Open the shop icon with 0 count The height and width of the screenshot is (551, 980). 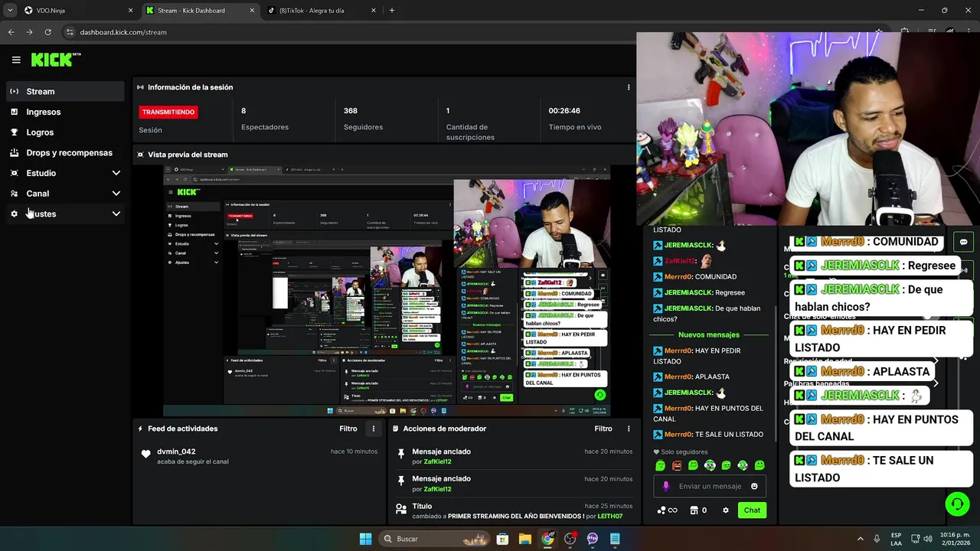698,510
